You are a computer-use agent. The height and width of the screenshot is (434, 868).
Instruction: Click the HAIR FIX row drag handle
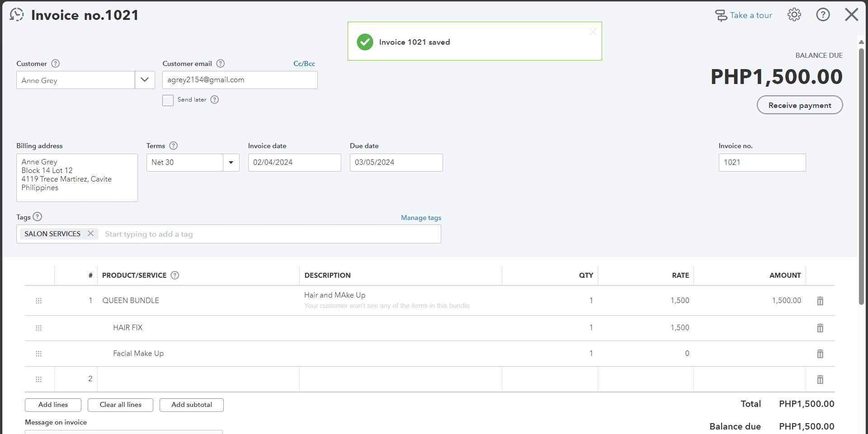(x=39, y=328)
